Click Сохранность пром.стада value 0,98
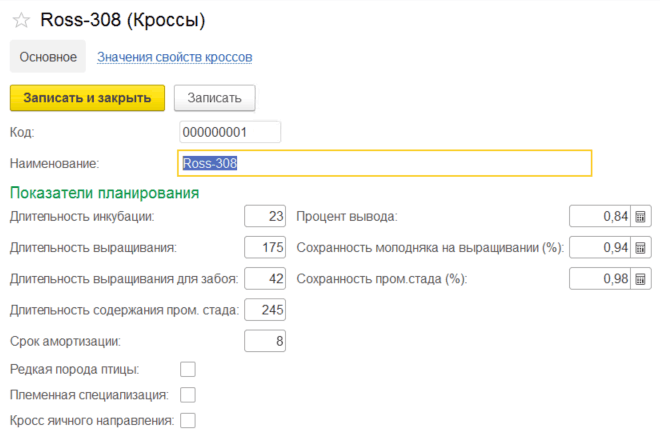Viewport: 660px width, 444px height. 600,279
